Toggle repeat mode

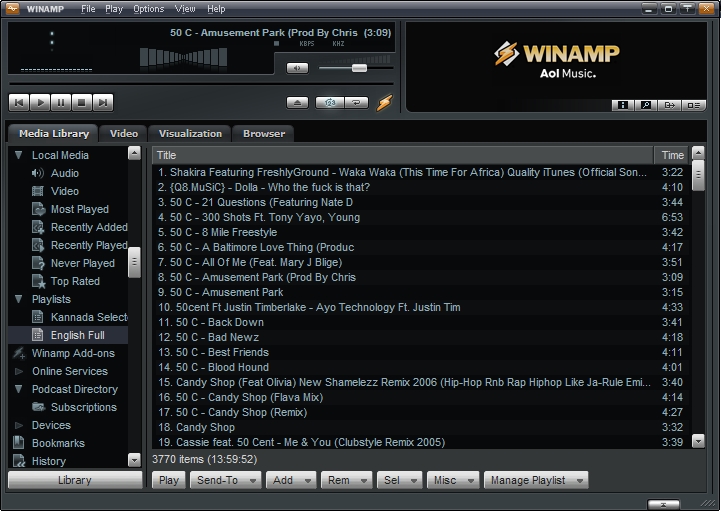tap(356, 102)
